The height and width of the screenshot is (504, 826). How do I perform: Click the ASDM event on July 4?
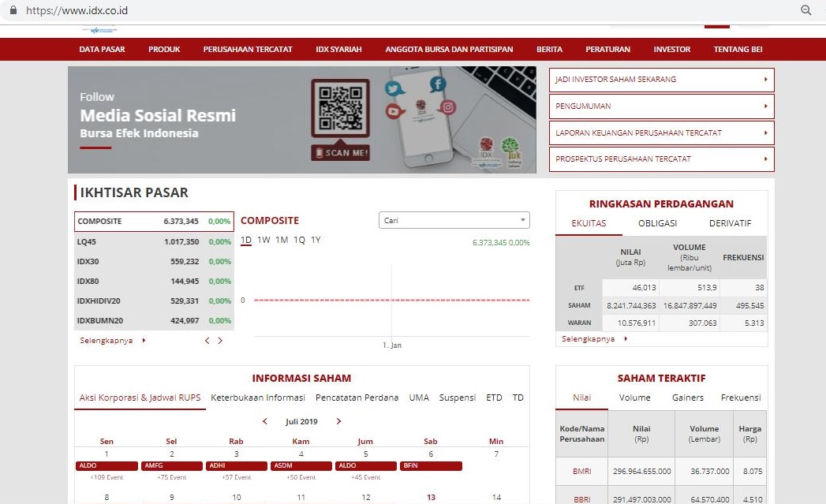(x=301, y=466)
